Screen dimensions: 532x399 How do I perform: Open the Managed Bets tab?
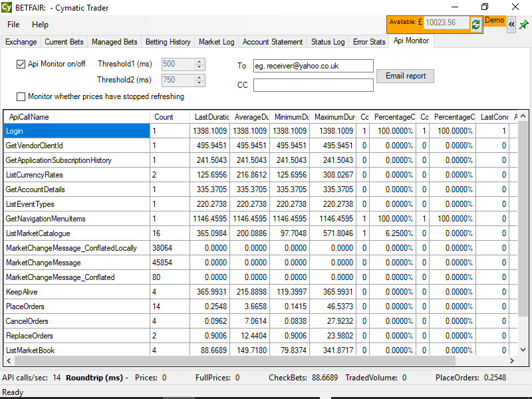[114, 42]
